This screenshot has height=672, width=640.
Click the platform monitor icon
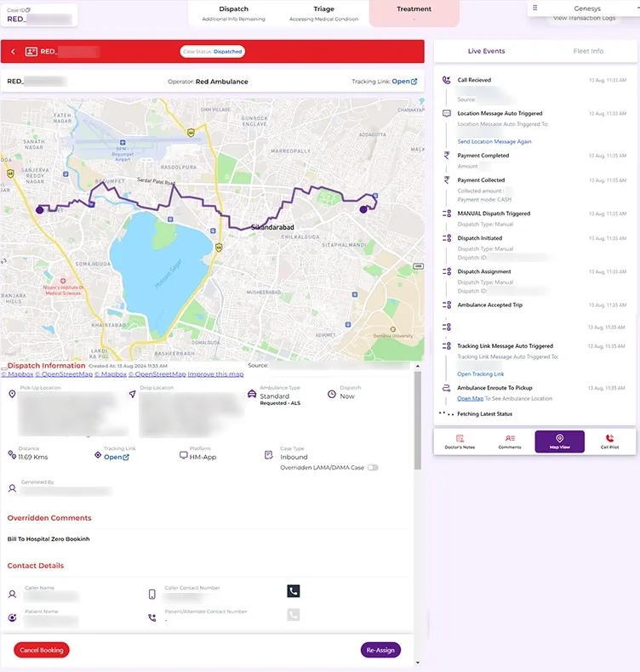[184, 455]
